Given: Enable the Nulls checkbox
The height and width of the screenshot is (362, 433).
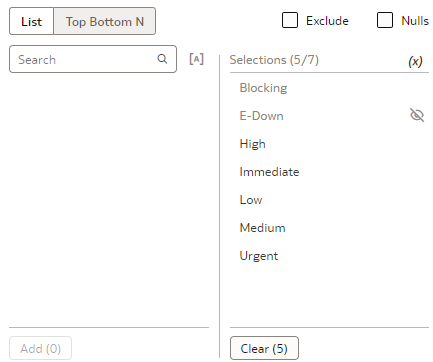Looking at the screenshot, I should 385,20.
